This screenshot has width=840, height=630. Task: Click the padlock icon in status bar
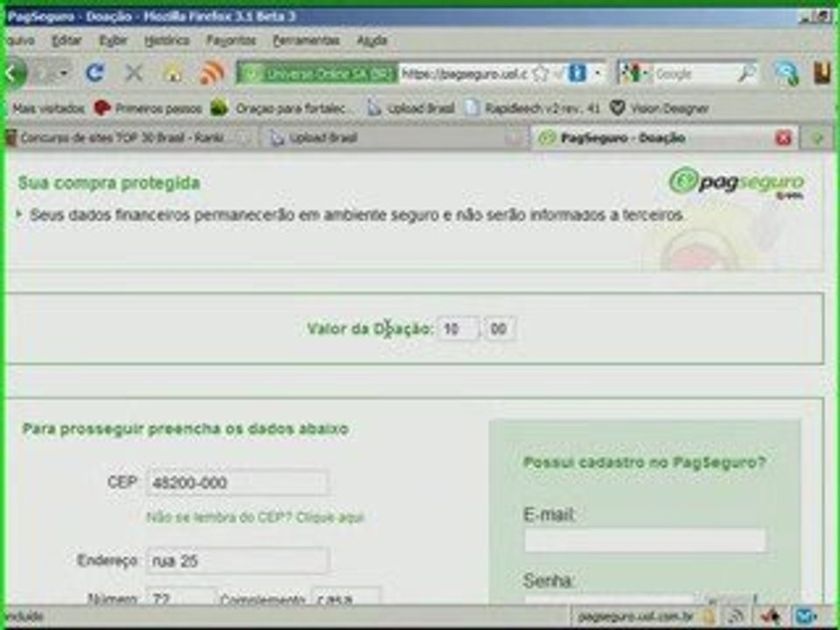click(x=708, y=617)
